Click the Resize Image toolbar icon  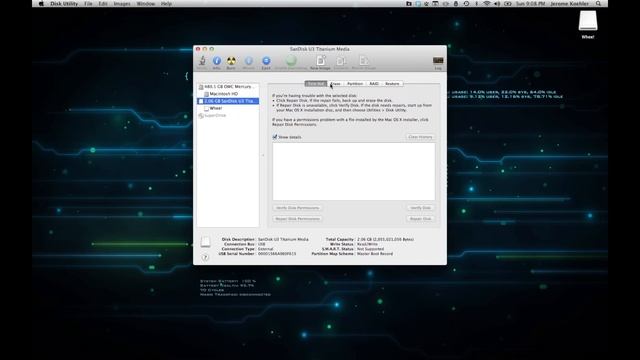coord(364,61)
